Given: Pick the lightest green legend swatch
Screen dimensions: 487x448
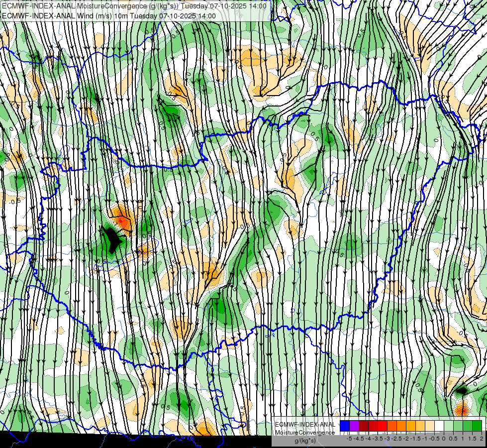Looking at the screenshot, I should click(449, 426).
